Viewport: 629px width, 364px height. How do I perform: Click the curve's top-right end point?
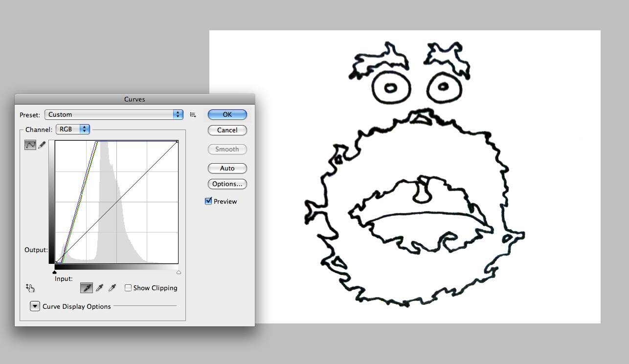(x=177, y=142)
